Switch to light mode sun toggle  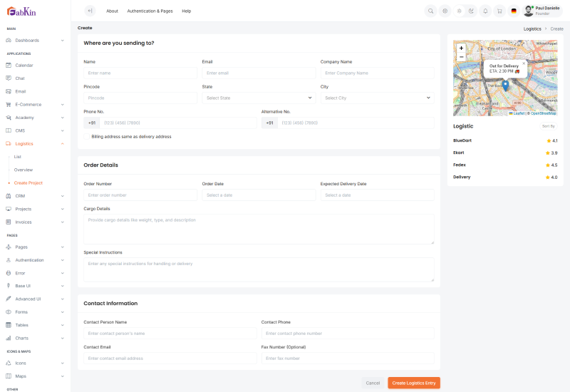pos(460,11)
